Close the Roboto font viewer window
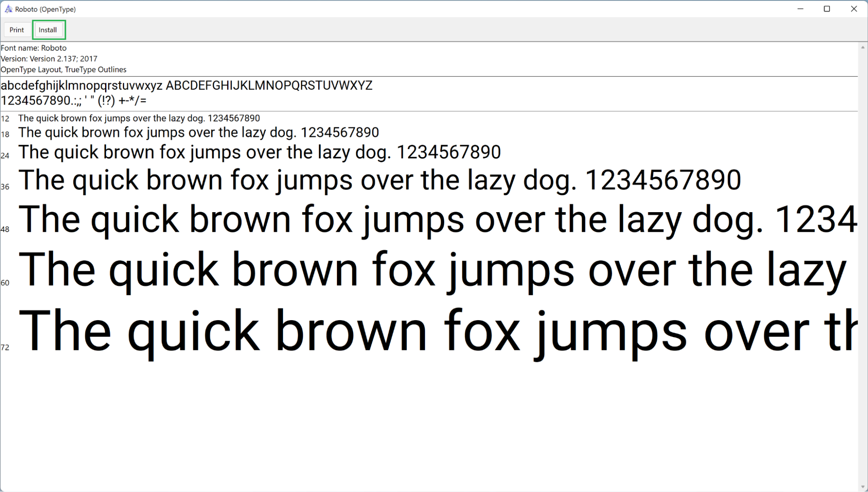This screenshot has width=868, height=492. coord(854,9)
